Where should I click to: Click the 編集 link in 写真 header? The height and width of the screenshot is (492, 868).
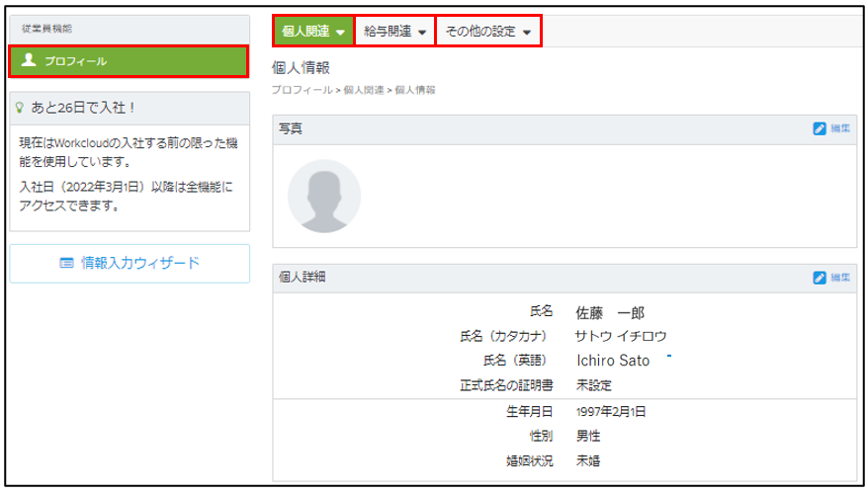click(x=839, y=128)
